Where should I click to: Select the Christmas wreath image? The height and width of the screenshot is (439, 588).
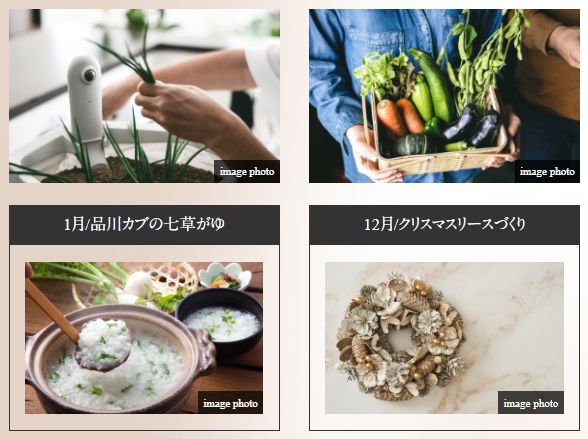pyautogui.click(x=444, y=338)
